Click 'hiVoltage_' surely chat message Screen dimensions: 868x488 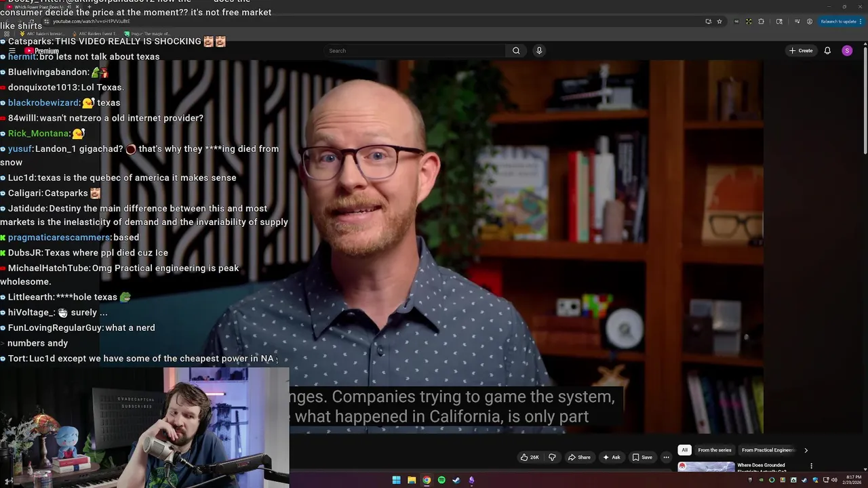[54, 312]
